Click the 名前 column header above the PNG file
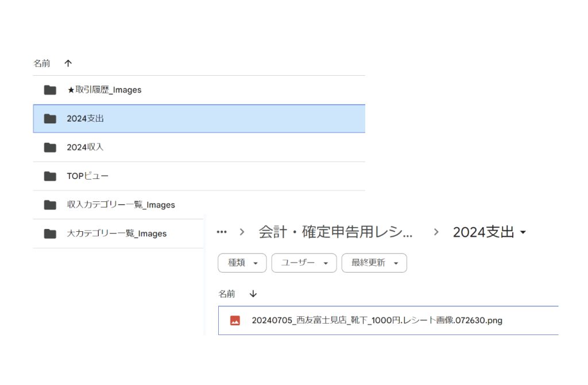588x385 pixels. pyautogui.click(x=227, y=294)
